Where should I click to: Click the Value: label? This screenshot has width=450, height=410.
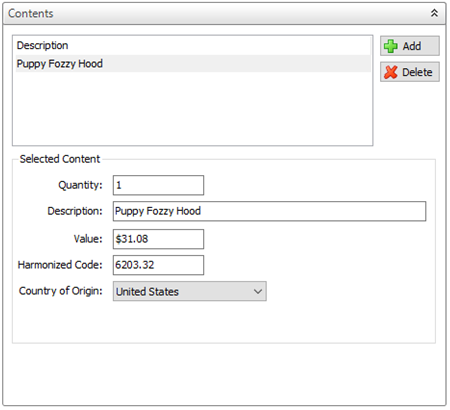tap(88, 239)
